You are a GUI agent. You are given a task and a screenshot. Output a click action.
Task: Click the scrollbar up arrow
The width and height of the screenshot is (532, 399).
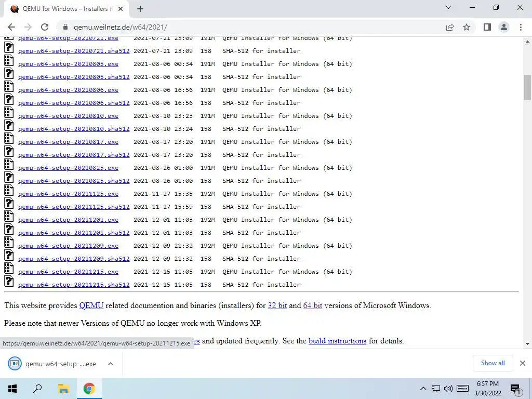[527, 42]
